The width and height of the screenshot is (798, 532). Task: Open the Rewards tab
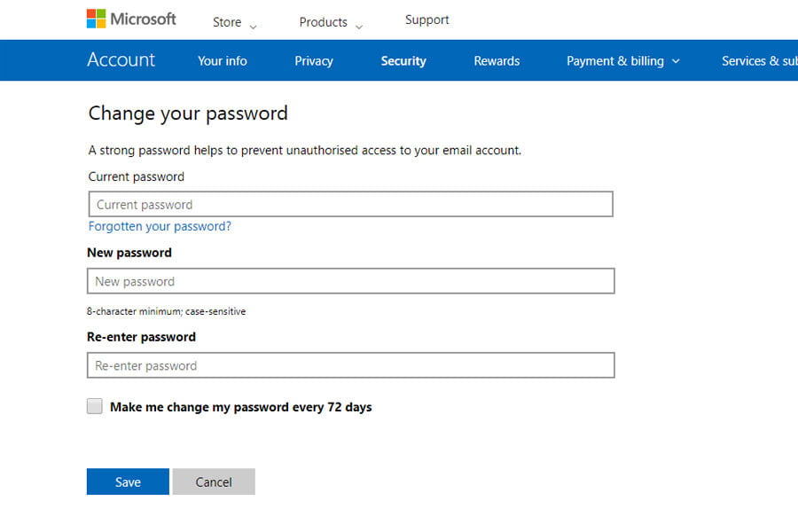(497, 61)
